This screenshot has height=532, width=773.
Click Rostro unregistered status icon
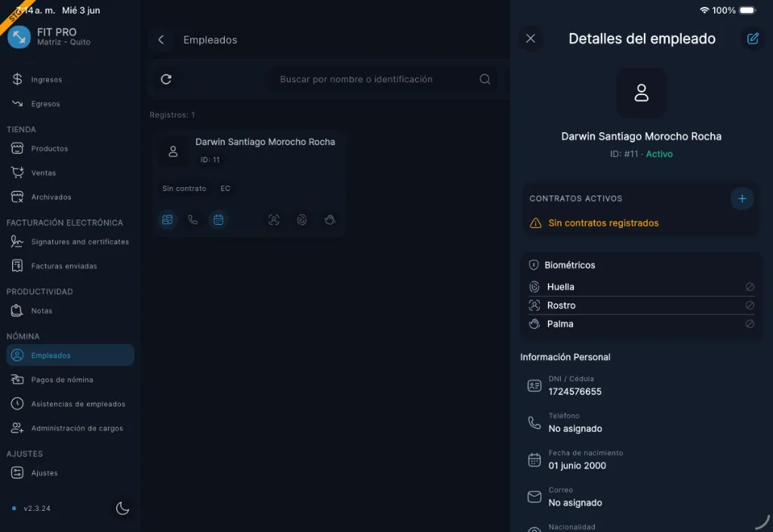point(750,306)
